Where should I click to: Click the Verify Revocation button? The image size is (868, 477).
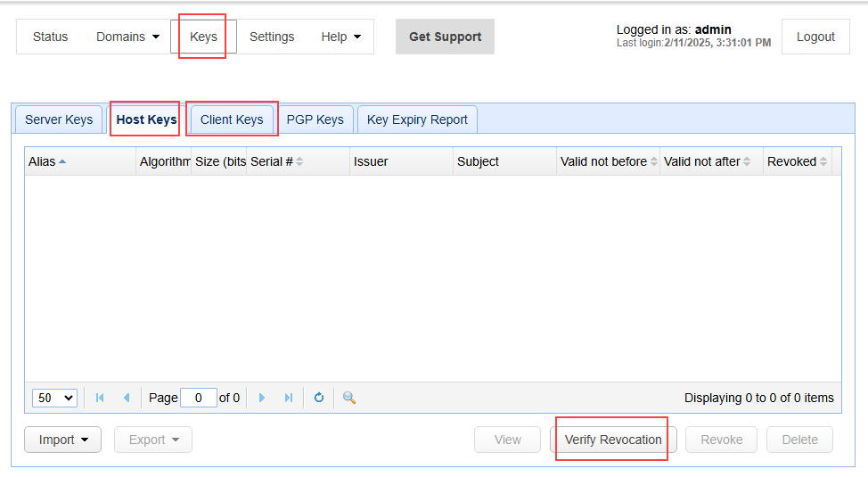coord(613,440)
